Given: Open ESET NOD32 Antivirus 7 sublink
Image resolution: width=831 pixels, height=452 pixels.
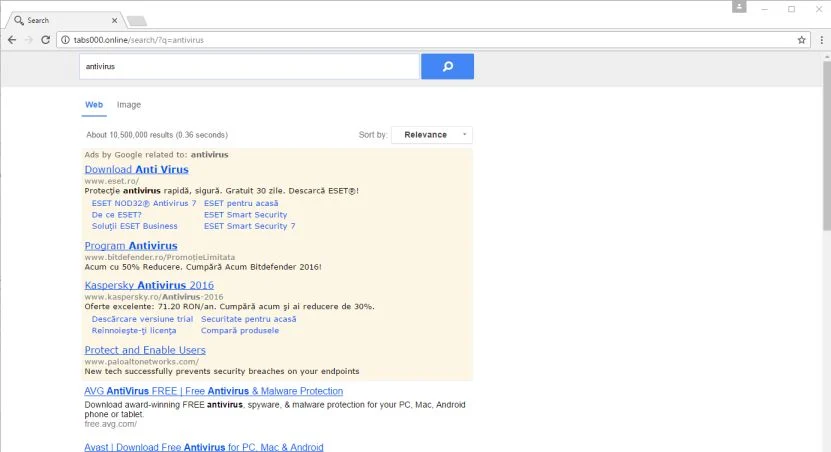Looking at the screenshot, I should (144, 203).
